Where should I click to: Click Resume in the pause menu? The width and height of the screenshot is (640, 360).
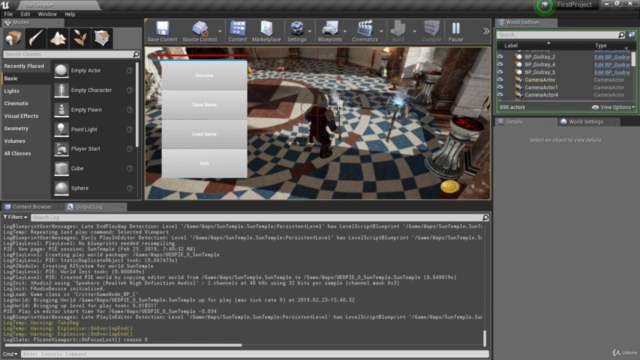coord(204,76)
